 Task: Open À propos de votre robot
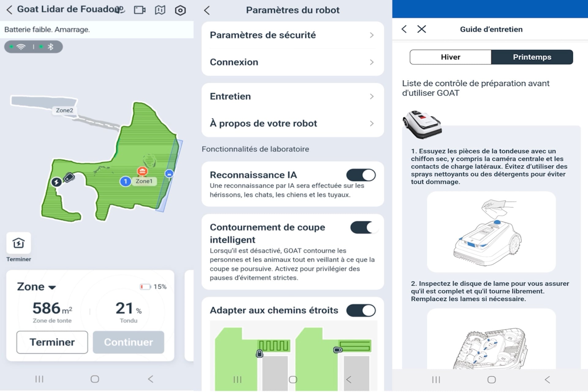[292, 123]
